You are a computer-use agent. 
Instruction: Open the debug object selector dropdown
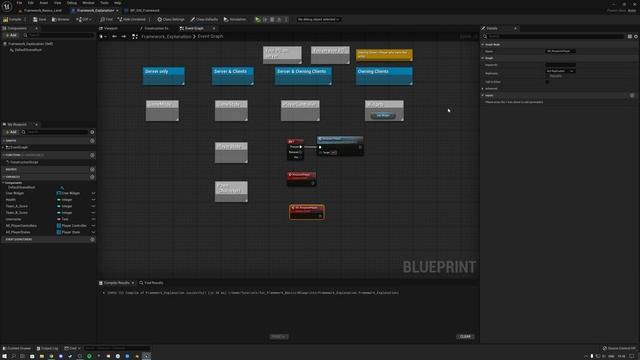coord(319,19)
